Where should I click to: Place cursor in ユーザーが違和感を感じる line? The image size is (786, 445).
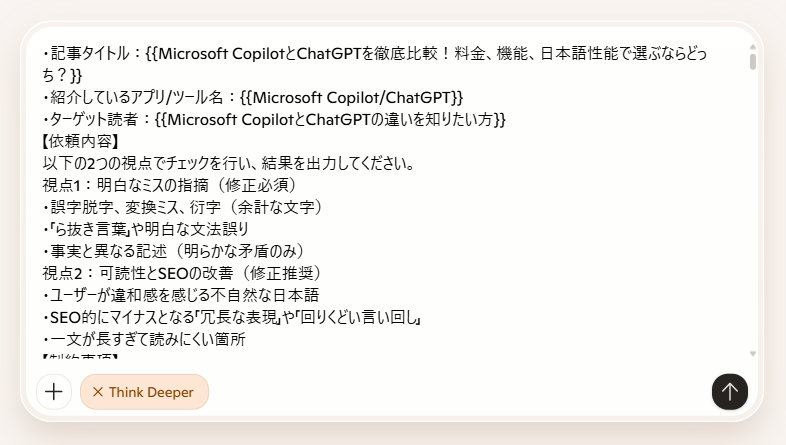click(181, 296)
